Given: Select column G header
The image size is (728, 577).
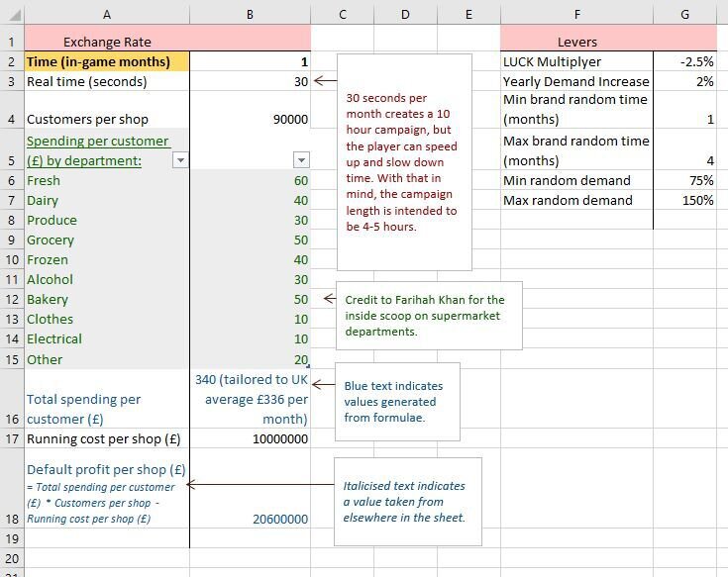Looking at the screenshot, I should coord(684,15).
